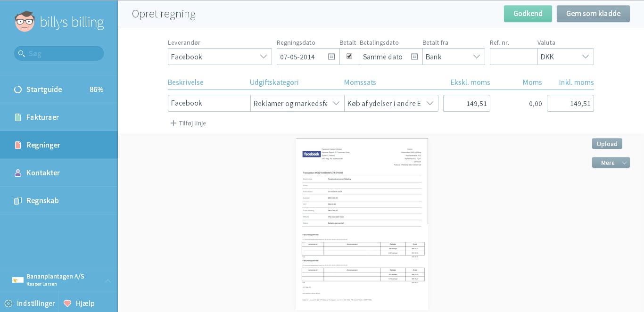
Task: Click the Startguide 86% progress value
Action: (x=97, y=90)
